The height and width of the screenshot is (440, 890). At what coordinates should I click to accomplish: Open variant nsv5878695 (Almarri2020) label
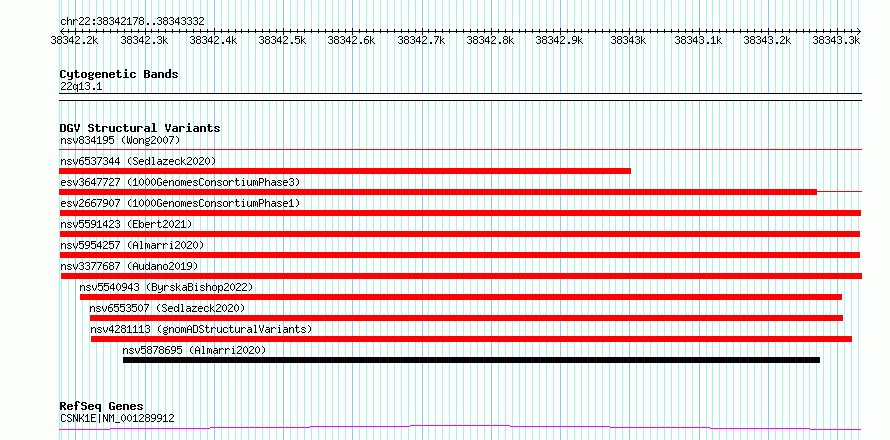click(x=194, y=350)
